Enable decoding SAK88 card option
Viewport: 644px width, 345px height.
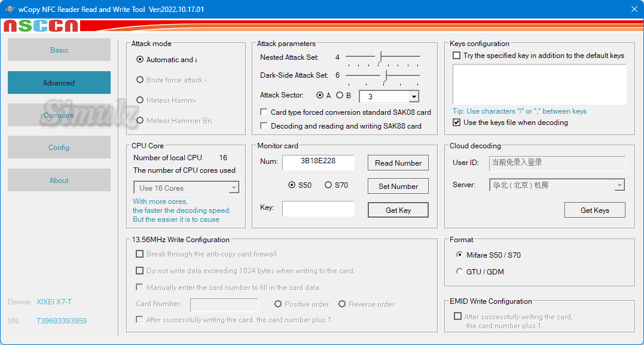click(x=264, y=126)
